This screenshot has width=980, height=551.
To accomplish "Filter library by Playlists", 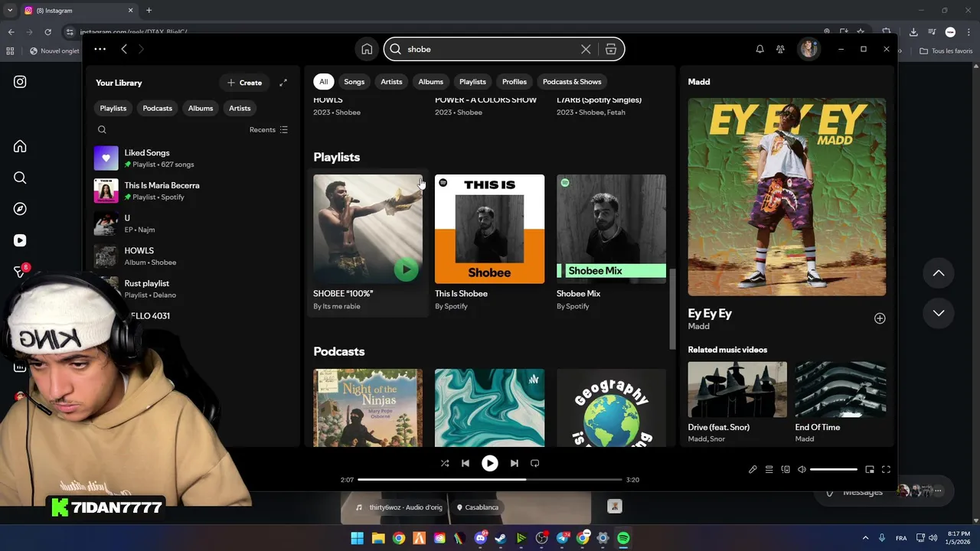I will tap(113, 108).
